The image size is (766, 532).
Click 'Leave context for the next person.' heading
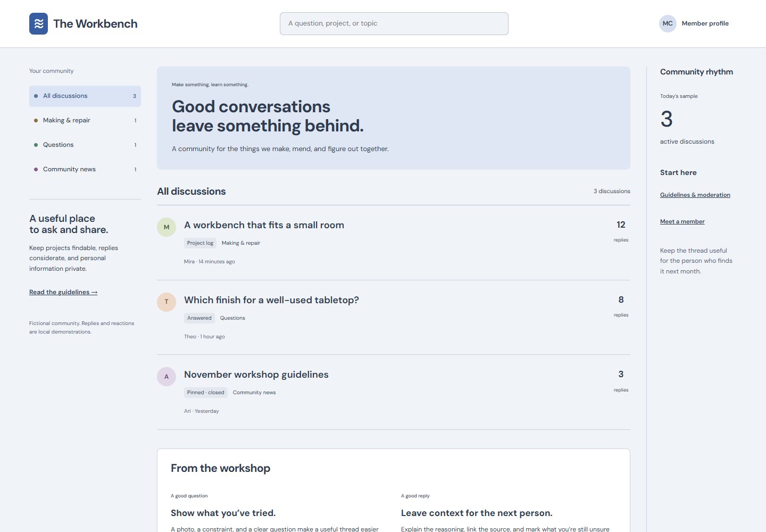[477, 513]
